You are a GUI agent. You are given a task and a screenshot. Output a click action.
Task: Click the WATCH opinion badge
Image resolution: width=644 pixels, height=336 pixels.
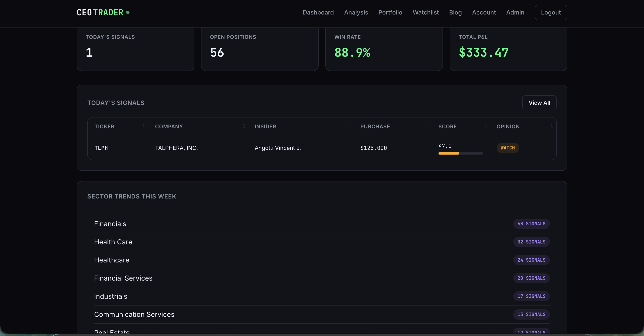click(507, 148)
